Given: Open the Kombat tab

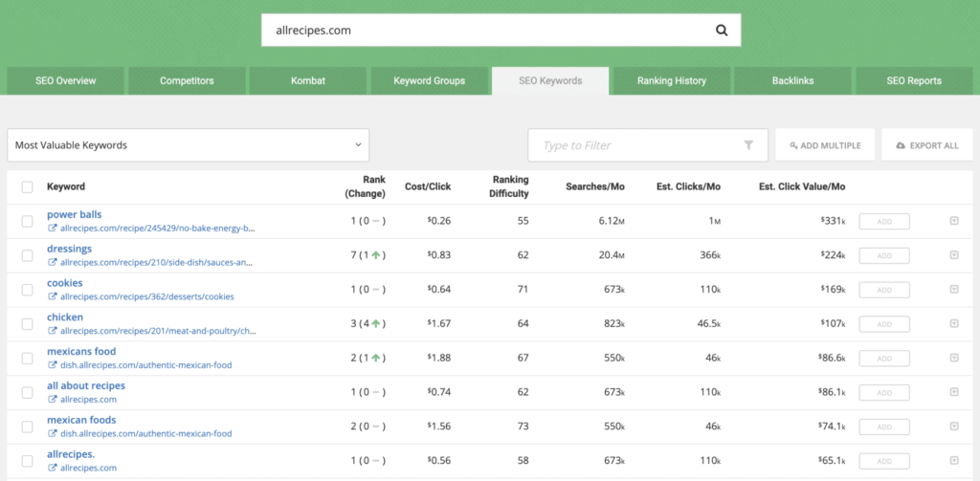Looking at the screenshot, I should click(308, 80).
